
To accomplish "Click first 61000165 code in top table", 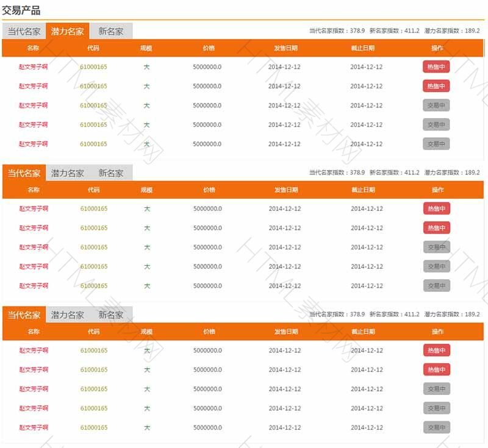I will [x=93, y=67].
